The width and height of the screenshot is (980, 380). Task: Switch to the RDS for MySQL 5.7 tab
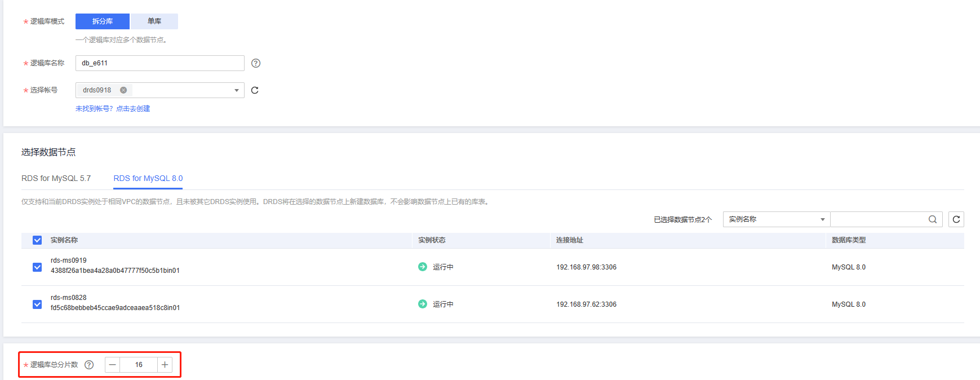(56, 178)
